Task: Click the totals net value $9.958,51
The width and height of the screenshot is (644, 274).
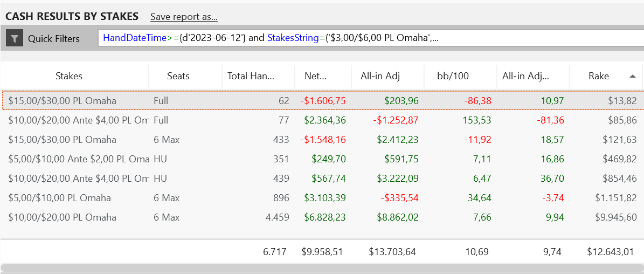Action: click(322, 251)
